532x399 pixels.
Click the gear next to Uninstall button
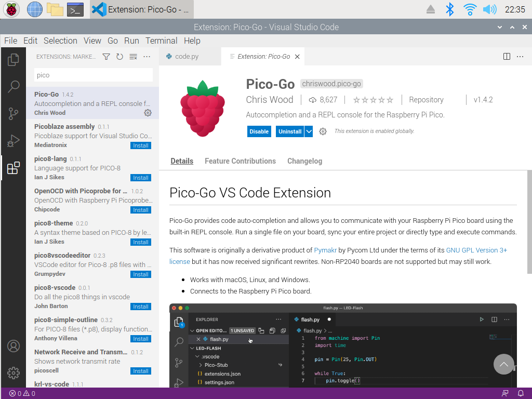[x=323, y=131]
